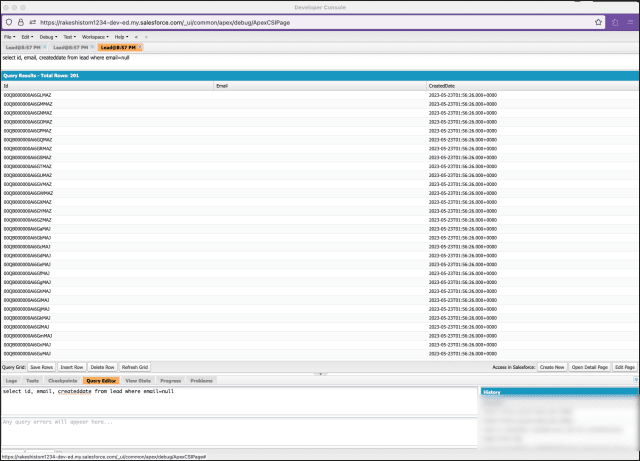Click the Save Rows button
This screenshot has width=640, height=461.
click(40, 367)
